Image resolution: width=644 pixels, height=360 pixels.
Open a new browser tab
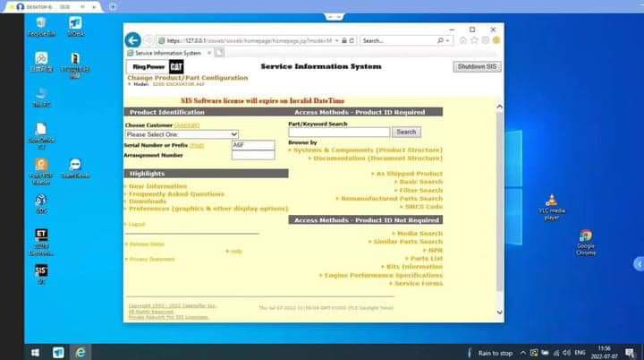click(219, 53)
